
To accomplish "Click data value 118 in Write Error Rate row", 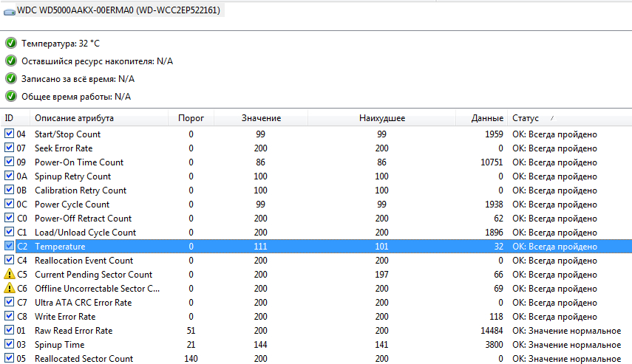I will point(496,317).
